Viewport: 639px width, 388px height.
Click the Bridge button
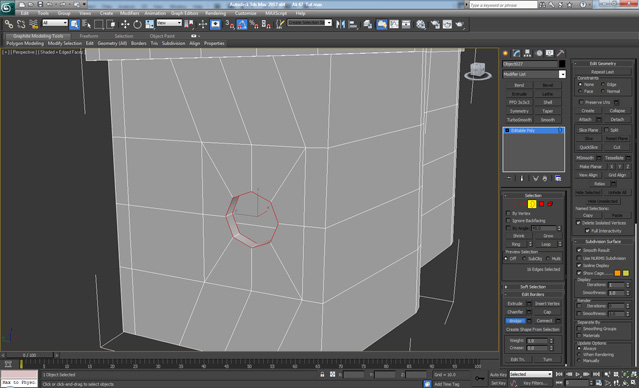[516, 321]
